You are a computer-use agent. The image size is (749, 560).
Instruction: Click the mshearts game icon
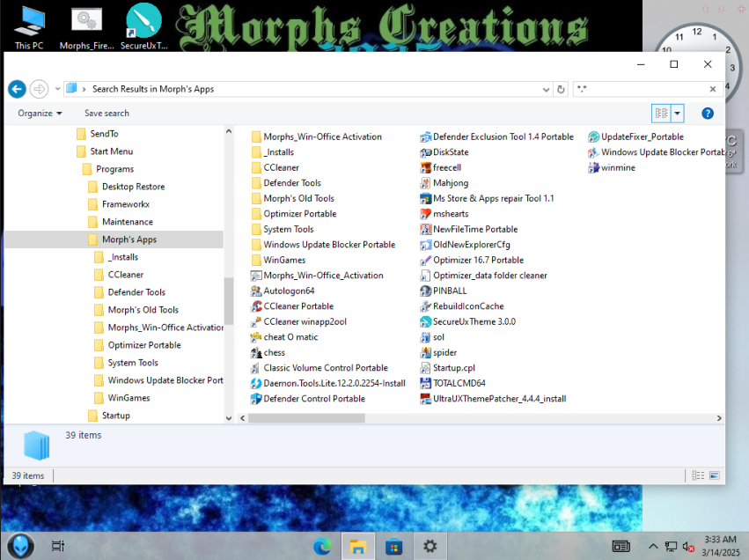click(425, 214)
